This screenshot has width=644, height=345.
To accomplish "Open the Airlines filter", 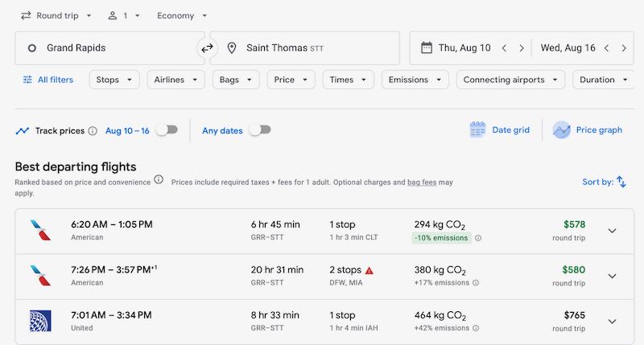I will [175, 80].
